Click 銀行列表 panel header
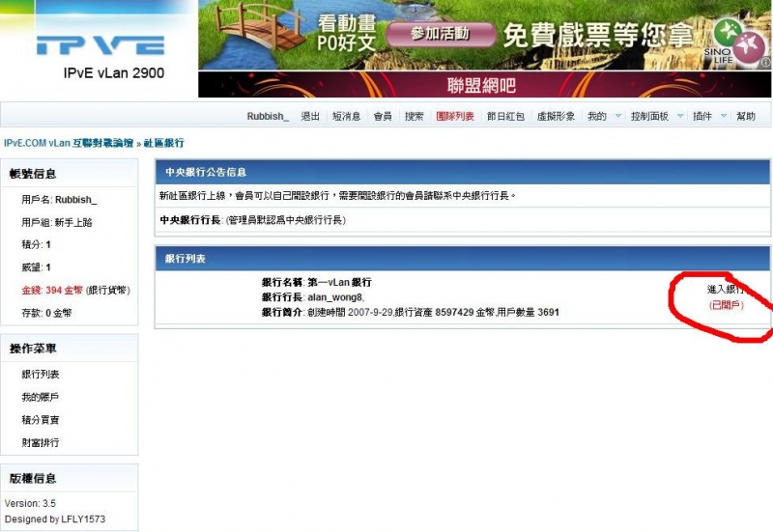 point(463,259)
